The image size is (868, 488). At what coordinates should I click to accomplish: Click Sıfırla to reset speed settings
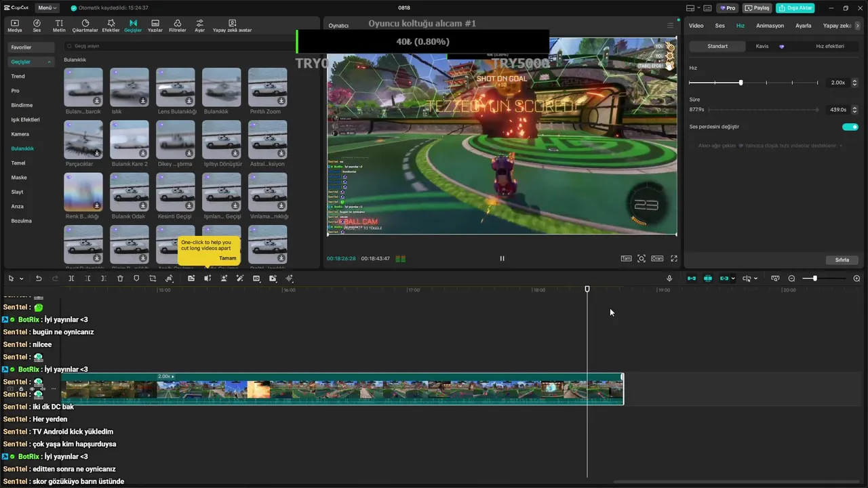(842, 260)
